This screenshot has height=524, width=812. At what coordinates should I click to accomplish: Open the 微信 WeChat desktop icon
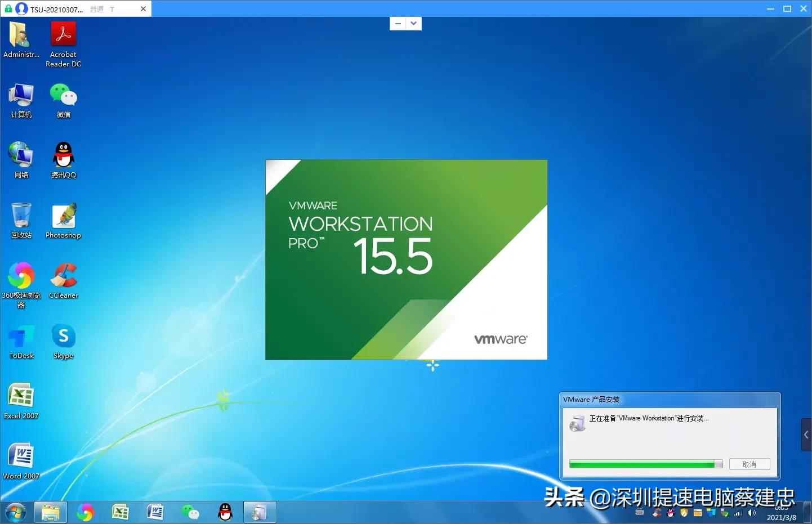[x=63, y=96]
